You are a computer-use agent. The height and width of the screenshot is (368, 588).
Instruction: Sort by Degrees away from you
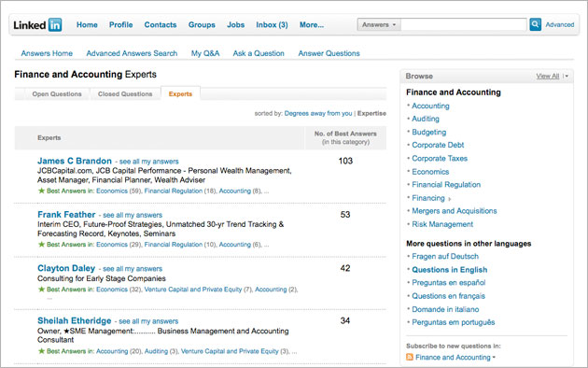pyautogui.click(x=318, y=113)
